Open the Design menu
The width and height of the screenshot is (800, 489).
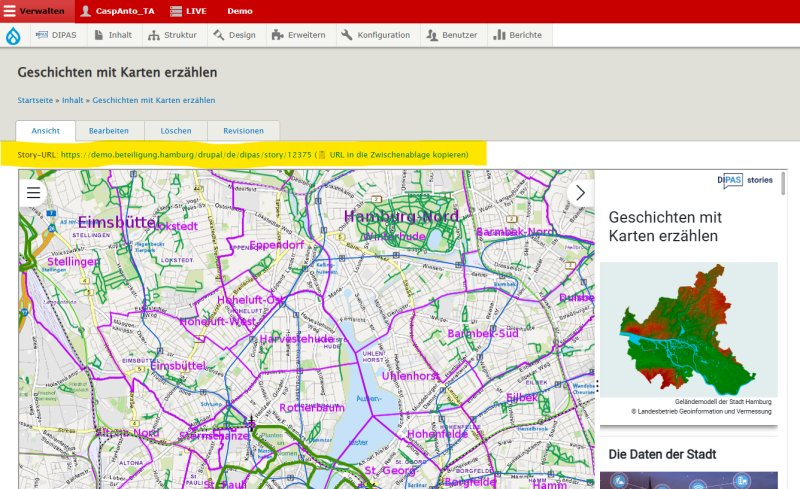[x=235, y=35]
